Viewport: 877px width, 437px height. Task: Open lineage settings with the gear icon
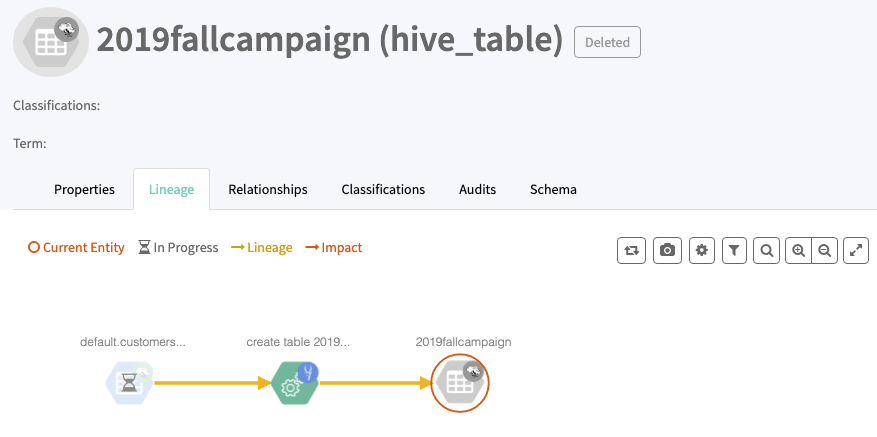[702, 250]
